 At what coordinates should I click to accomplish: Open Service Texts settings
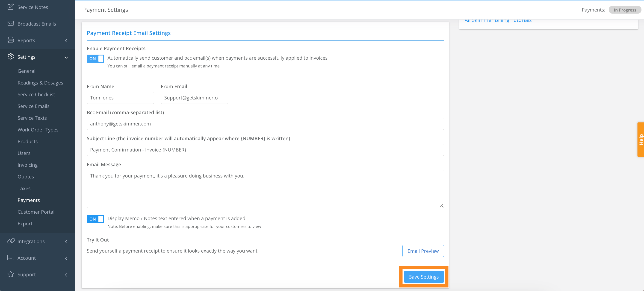click(x=32, y=118)
